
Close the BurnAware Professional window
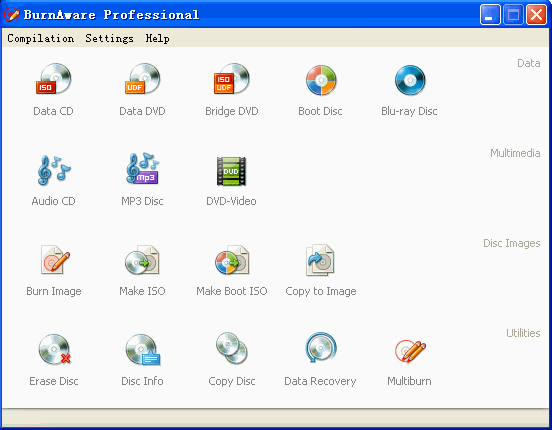[x=537, y=15]
